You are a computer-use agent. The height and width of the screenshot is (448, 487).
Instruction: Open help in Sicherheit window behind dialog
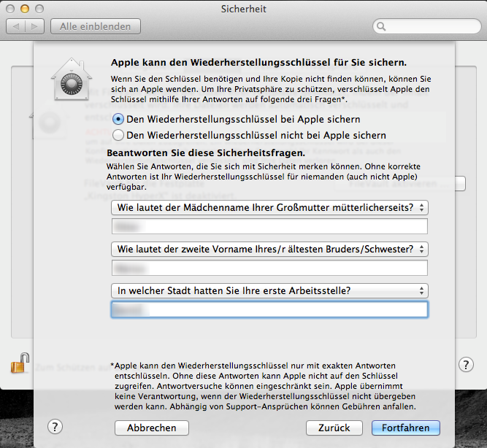coord(466,365)
